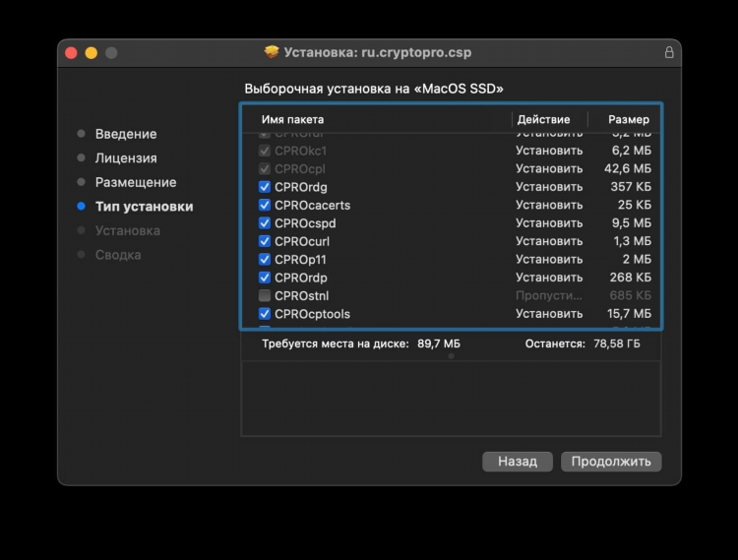Click the Продолжить button

[x=611, y=462]
